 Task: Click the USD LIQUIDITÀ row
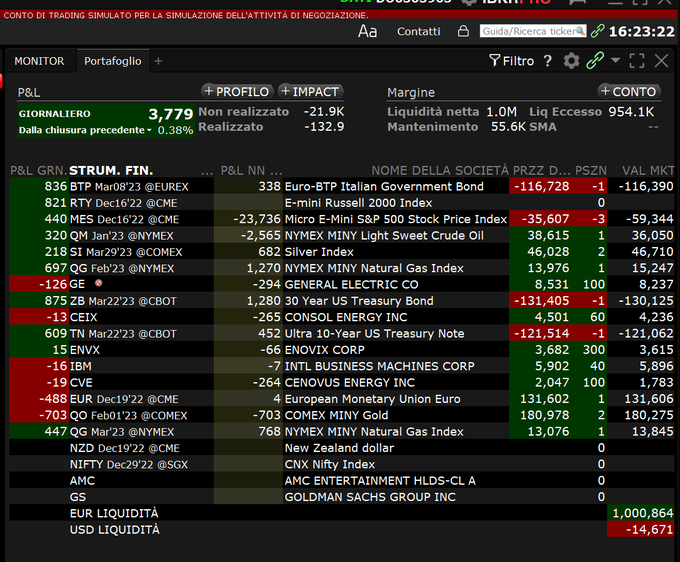coord(342,530)
